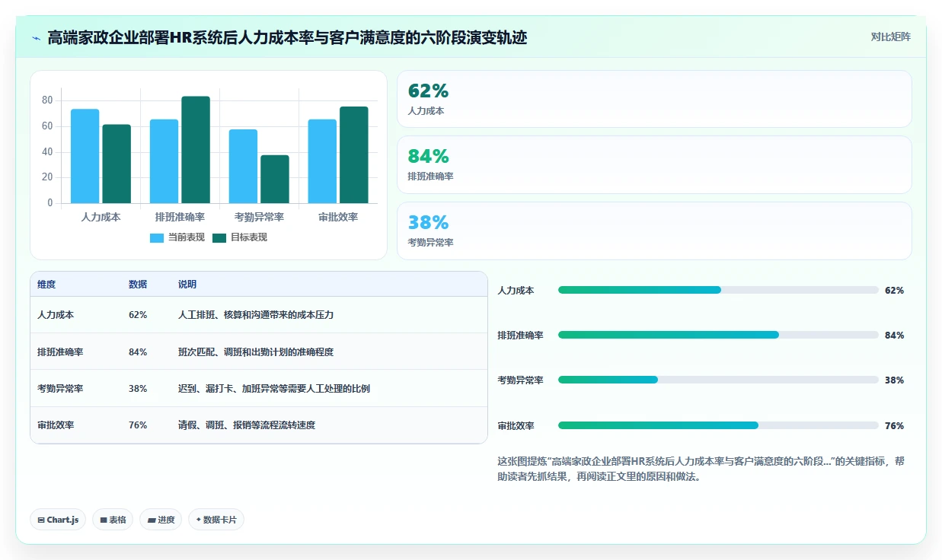This screenshot has height=560, width=942.
Task: Click the 76% progress value label
Action: [x=894, y=426]
